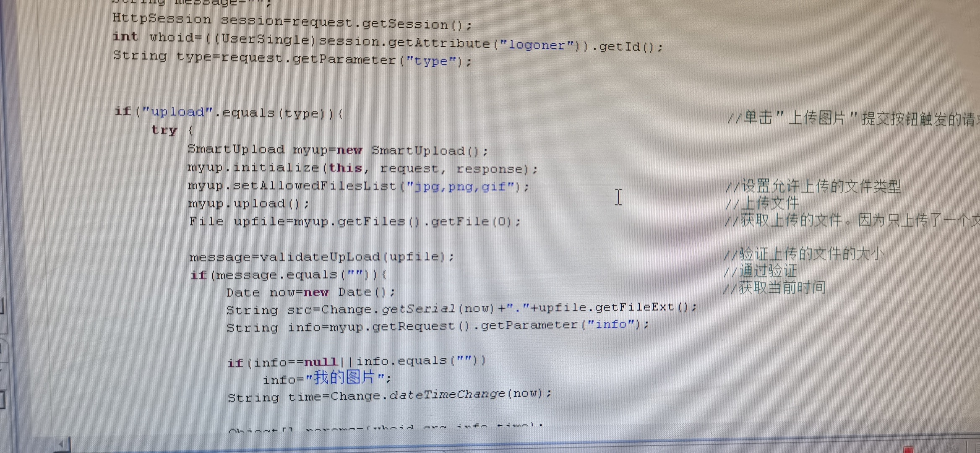This screenshot has height=453, width=980.
Task: Click on File upfile=myup.getFiles() line
Action: tap(354, 221)
